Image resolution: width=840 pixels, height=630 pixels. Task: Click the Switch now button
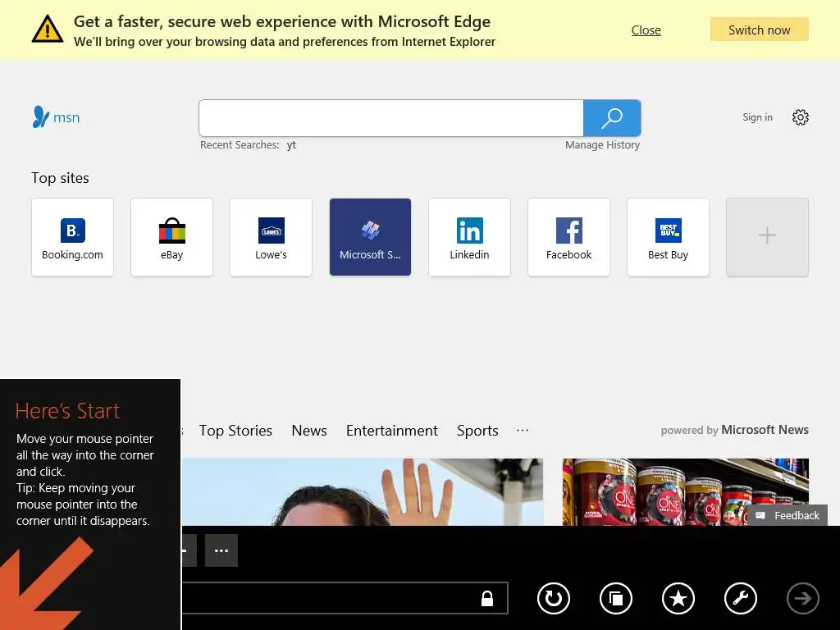point(759,30)
